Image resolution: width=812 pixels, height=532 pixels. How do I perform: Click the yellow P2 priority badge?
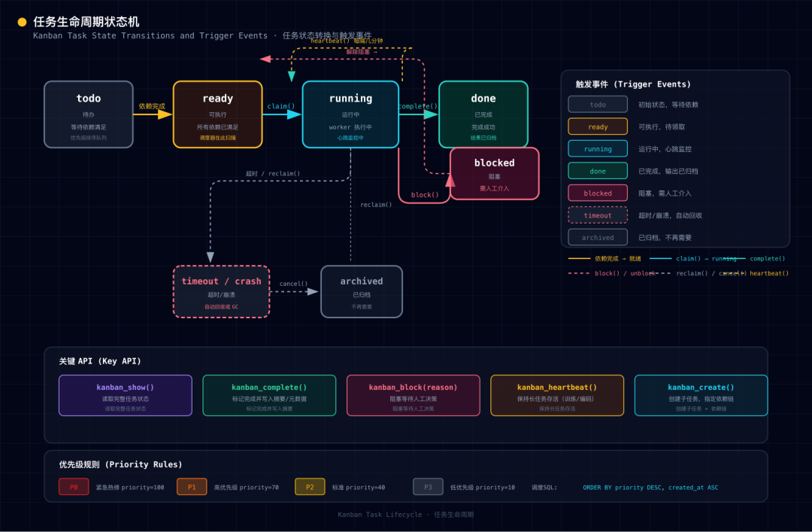pos(310,487)
